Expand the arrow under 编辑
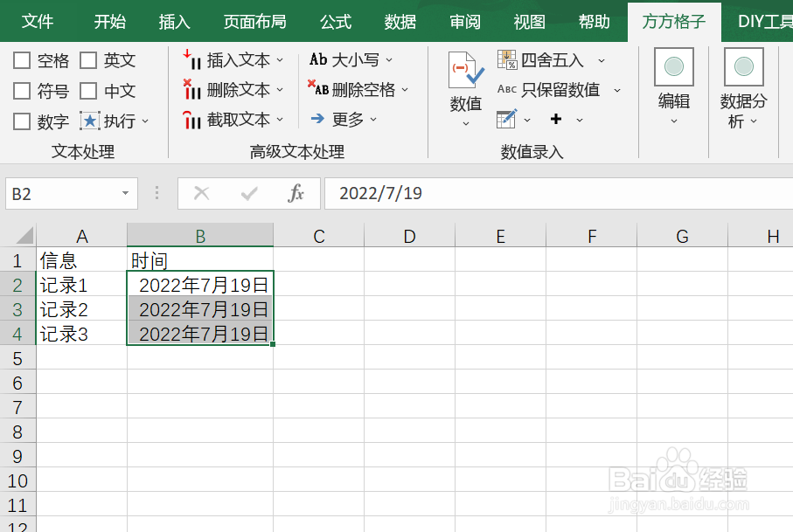 [673, 121]
